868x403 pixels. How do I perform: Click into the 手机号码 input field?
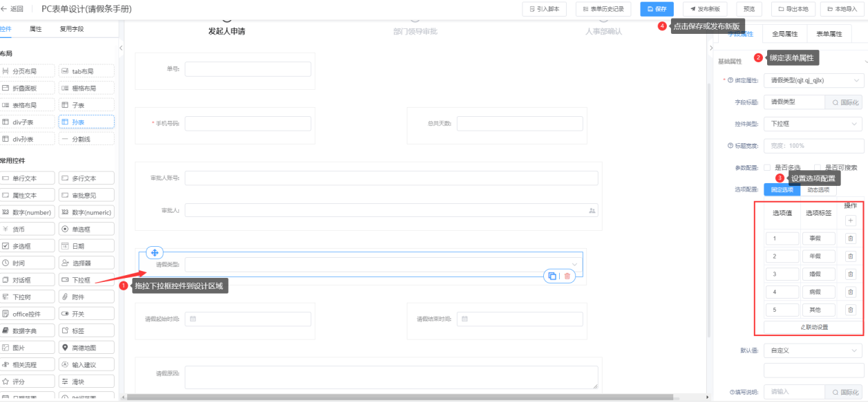click(247, 124)
